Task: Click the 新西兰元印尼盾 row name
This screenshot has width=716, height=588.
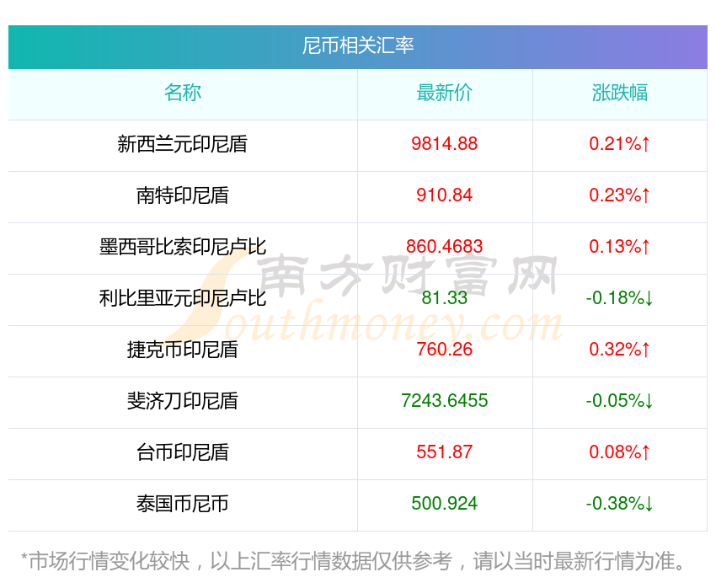Action: (183, 144)
